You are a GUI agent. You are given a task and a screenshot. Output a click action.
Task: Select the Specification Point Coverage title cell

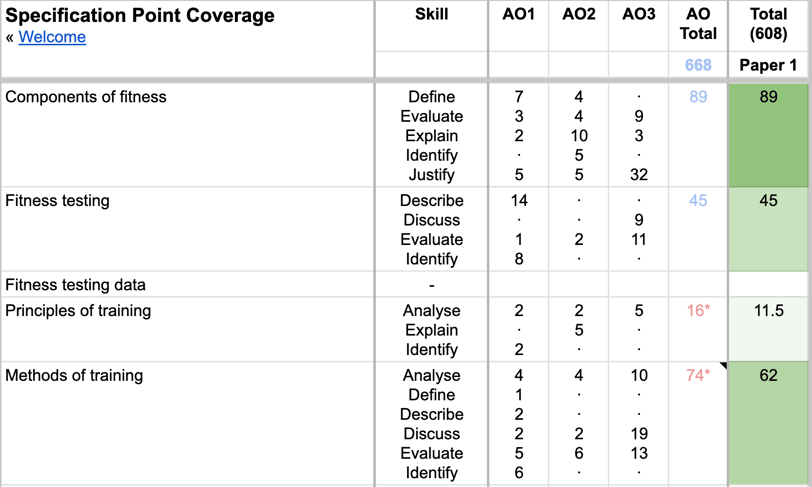[x=140, y=16]
